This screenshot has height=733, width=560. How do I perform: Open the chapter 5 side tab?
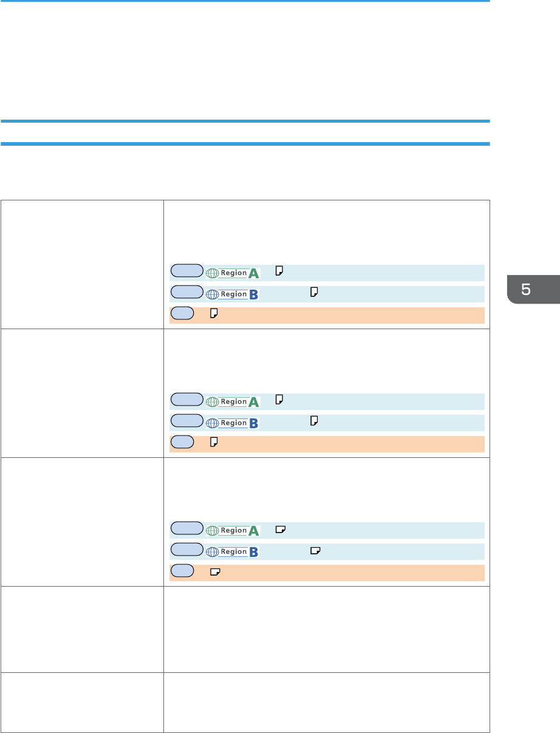(527, 289)
